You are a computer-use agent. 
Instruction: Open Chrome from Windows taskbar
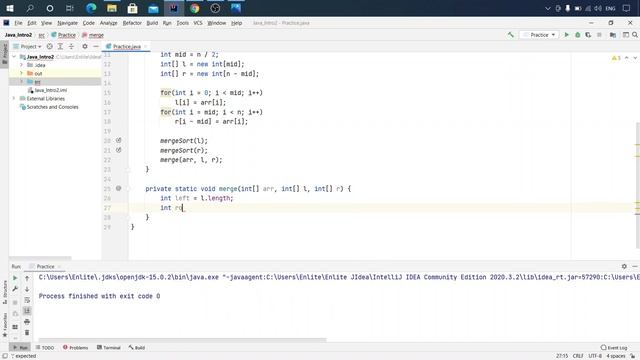click(x=195, y=8)
